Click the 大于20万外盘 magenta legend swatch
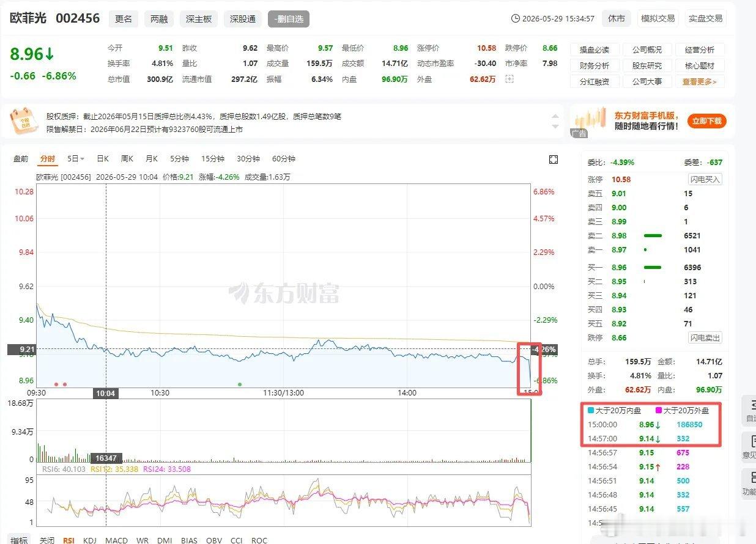This screenshot has height=544, width=756. [x=659, y=411]
